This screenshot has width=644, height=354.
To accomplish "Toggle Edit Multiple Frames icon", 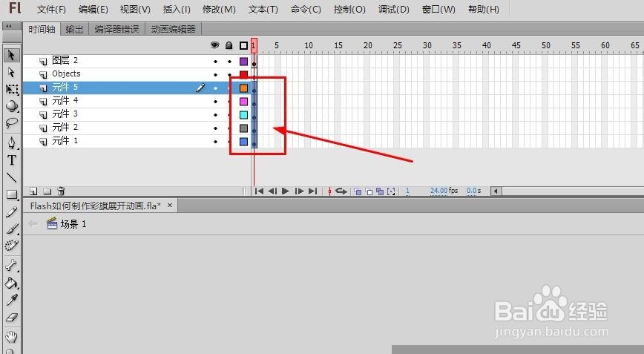I will pyautogui.click(x=380, y=191).
